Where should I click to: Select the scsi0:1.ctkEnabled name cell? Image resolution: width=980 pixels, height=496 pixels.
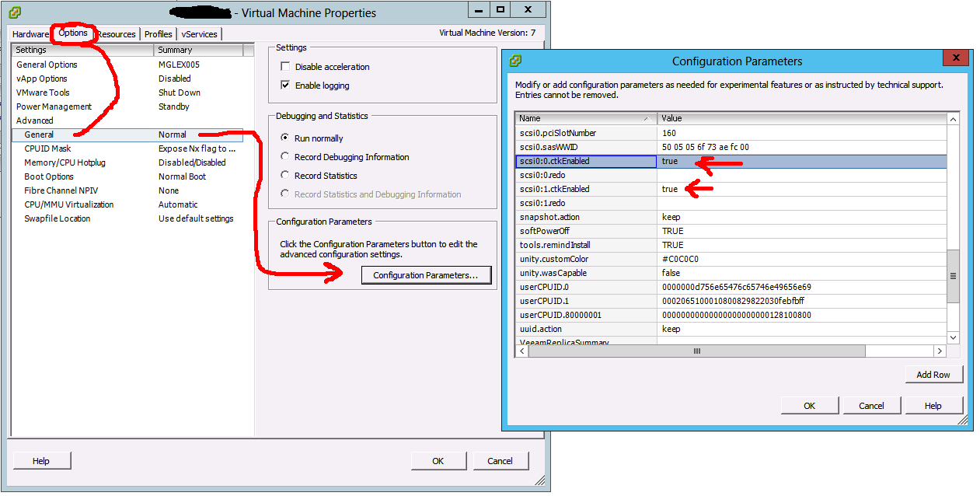pyautogui.click(x=586, y=189)
